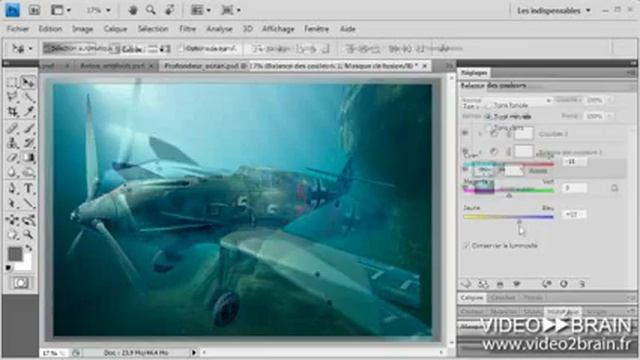This screenshot has height=360, width=640.
Task: Select the Tons moyens radio button
Action: 488,116
